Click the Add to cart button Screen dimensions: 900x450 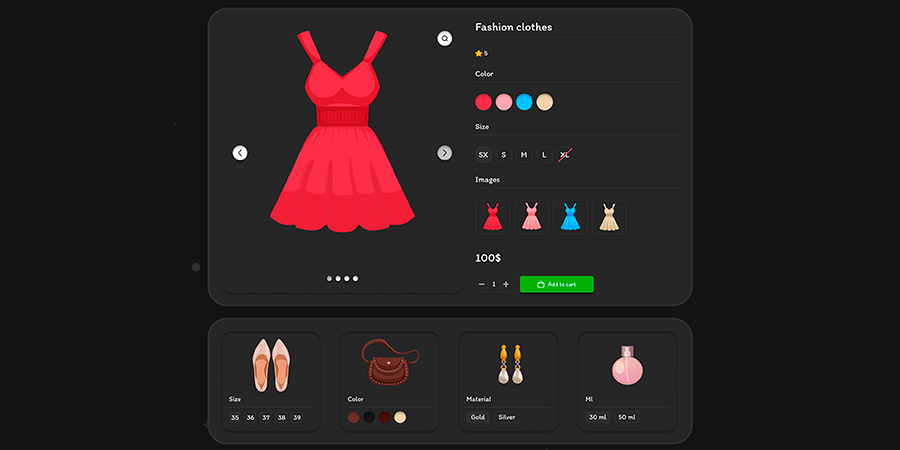pyautogui.click(x=556, y=284)
